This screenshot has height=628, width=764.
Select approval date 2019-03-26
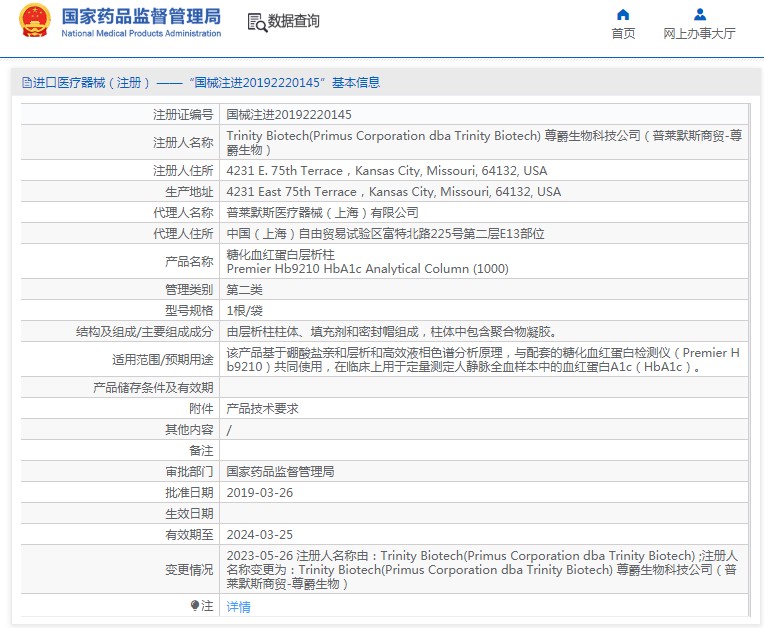[x=260, y=493]
